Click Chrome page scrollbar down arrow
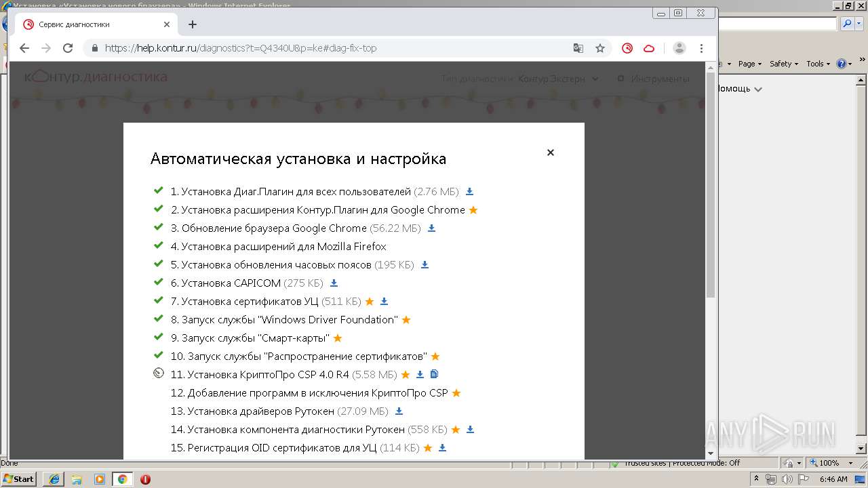Screen dimensions: 868x488 (x=711, y=453)
